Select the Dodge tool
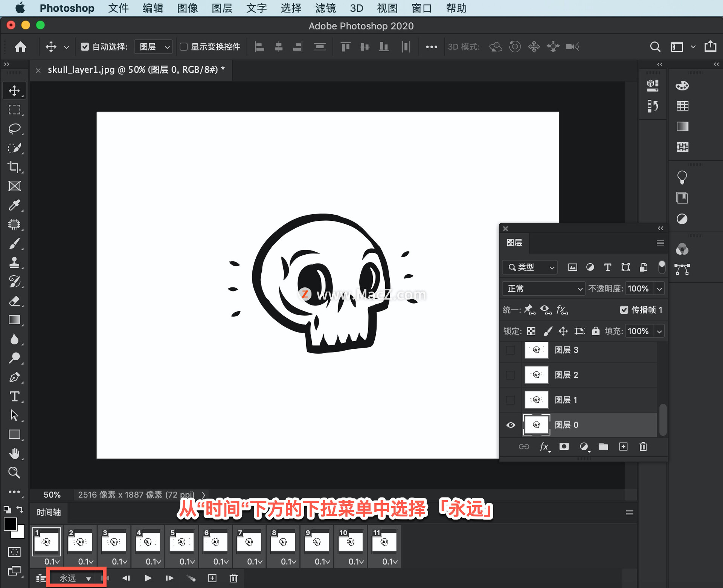 [14, 358]
